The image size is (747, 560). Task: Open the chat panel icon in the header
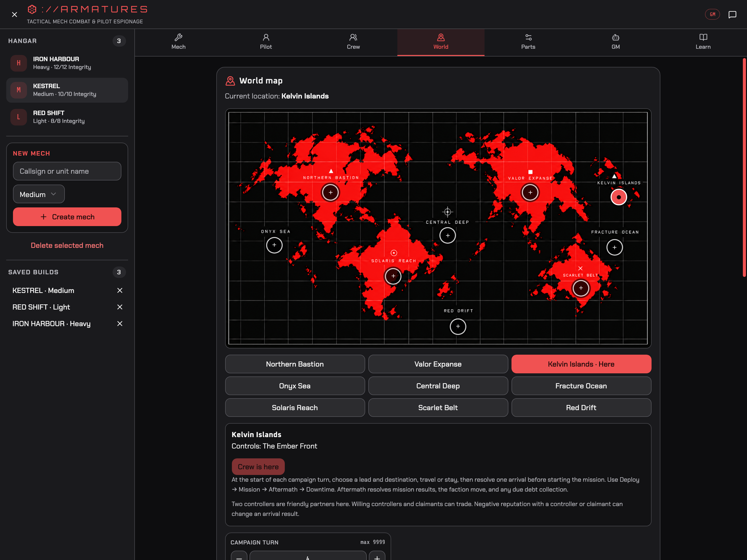(x=732, y=15)
